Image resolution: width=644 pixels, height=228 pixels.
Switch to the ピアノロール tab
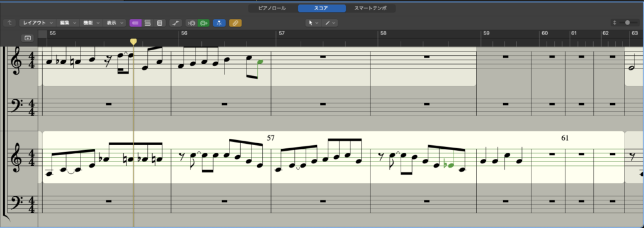[x=272, y=8]
